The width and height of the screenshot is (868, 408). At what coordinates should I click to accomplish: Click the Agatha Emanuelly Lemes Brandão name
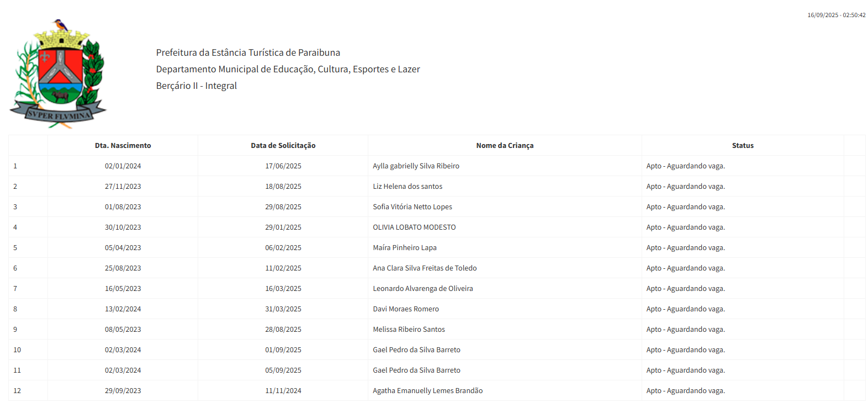click(x=427, y=391)
